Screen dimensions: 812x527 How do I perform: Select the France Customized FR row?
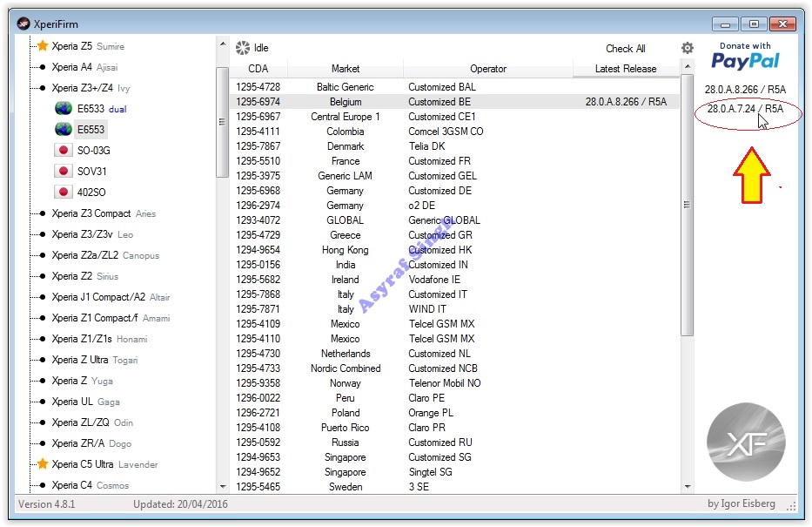[454, 161]
